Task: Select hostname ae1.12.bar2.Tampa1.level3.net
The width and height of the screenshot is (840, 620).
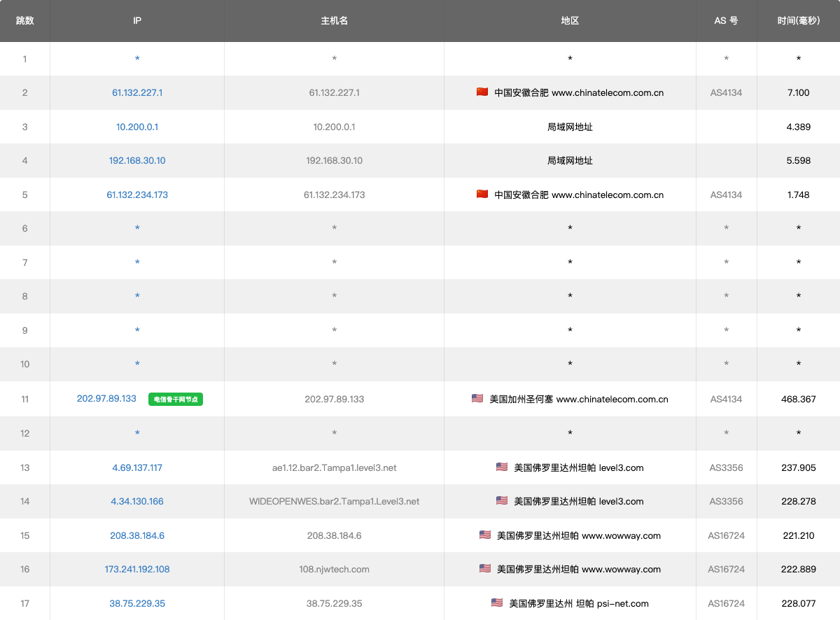Action: click(x=335, y=467)
